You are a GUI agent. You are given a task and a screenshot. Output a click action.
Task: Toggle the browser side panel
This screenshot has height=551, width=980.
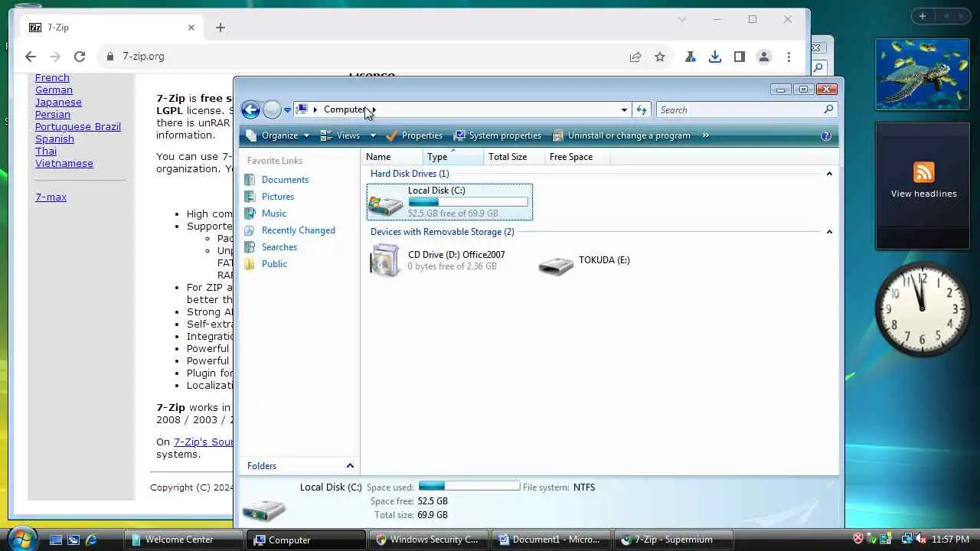click(739, 57)
